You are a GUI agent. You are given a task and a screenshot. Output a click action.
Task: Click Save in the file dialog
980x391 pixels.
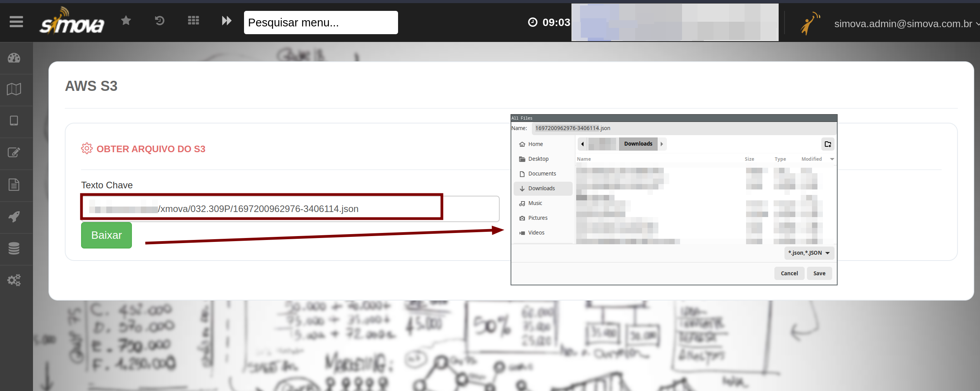pyautogui.click(x=819, y=273)
